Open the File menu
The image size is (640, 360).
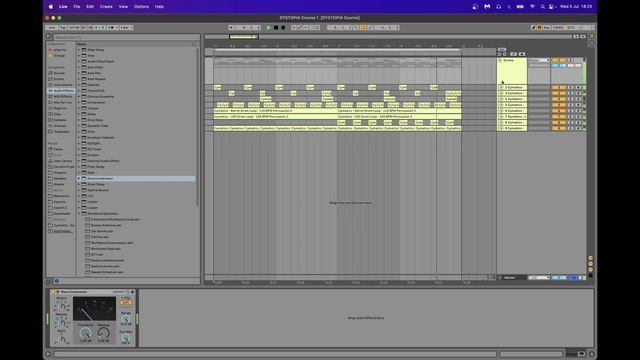point(77,7)
